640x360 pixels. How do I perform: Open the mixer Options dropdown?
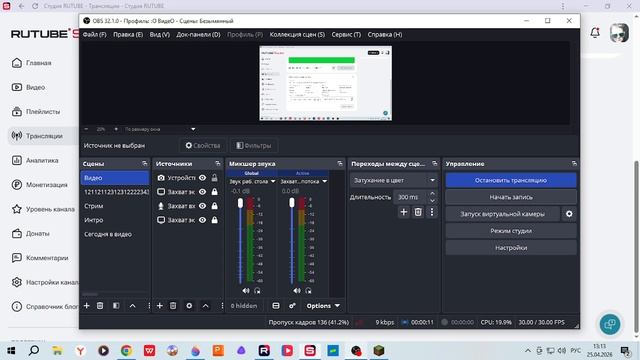(323, 306)
